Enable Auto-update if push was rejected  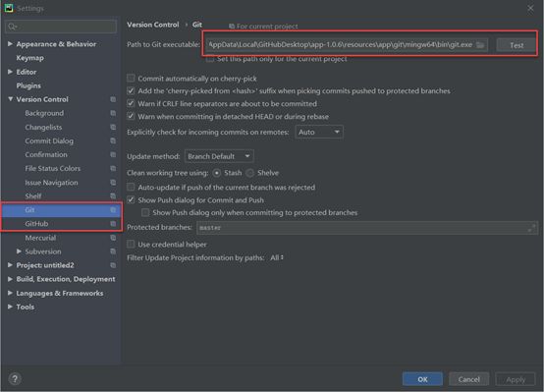[131, 187]
